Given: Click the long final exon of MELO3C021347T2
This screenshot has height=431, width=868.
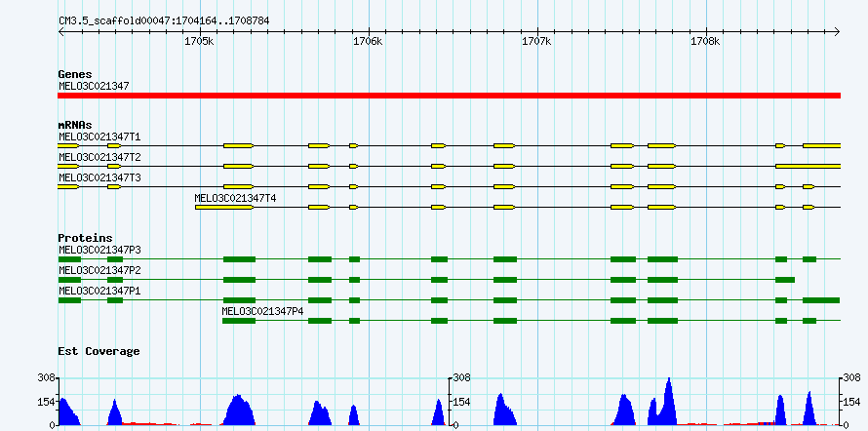Looking at the screenshot, I should [x=808, y=166].
